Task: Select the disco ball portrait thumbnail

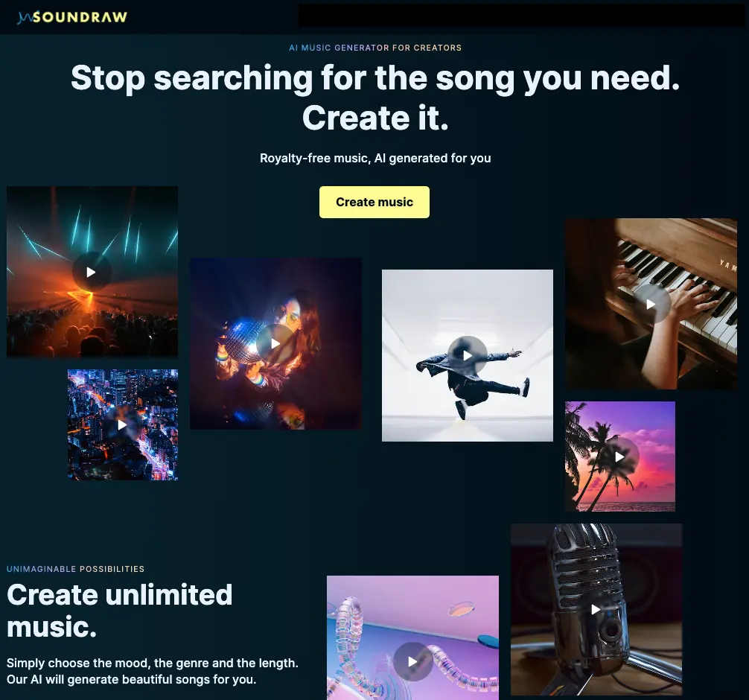Action: click(275, 343)
